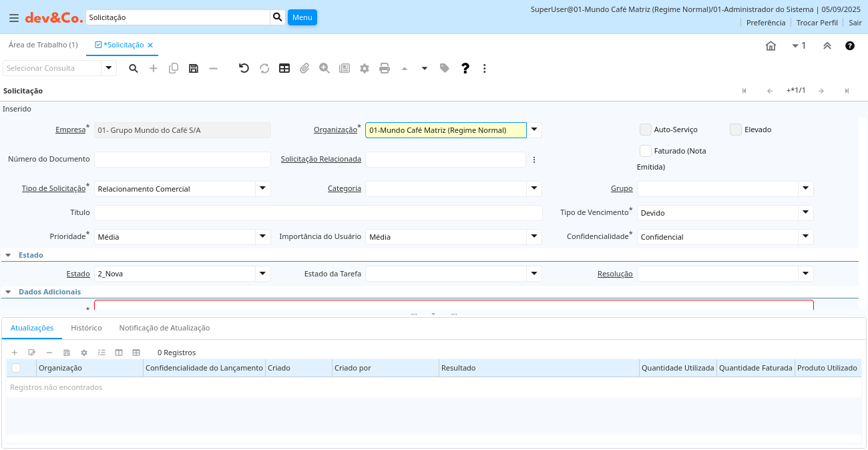The width and height of the screenshot is (868, 450).
Task: Click the blue Menu button
Action: (302, 17)
